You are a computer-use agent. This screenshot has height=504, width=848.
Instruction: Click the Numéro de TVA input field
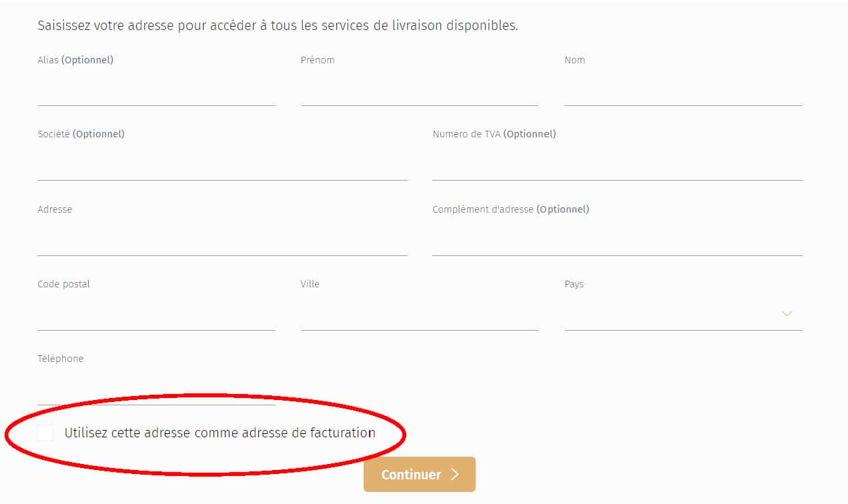click(617, 167)
